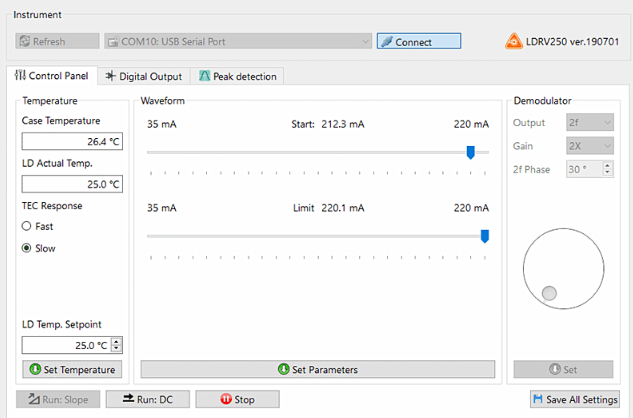This screenshot has height=418, width=633.
Task: Click the phase dial knob handle
Action: [x=549, y=293]
